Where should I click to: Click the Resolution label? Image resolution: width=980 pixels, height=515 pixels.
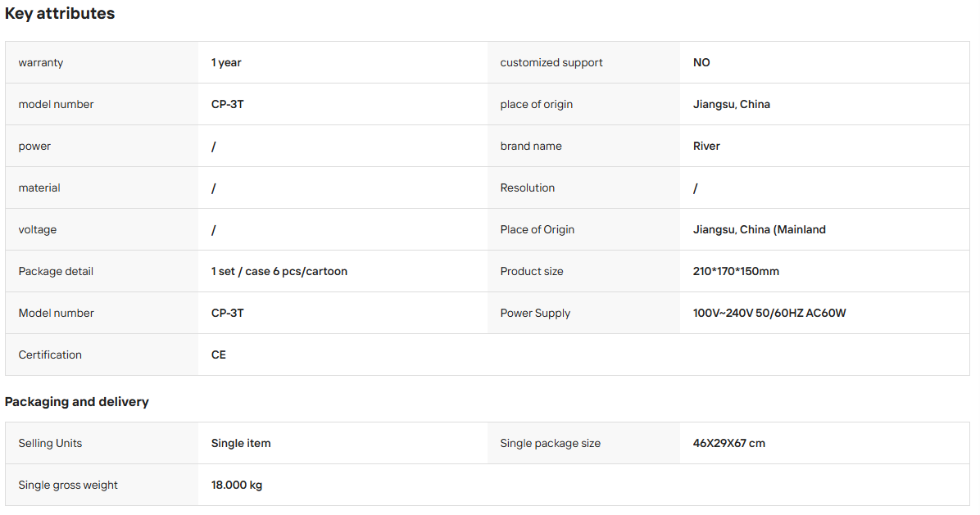(527, 187)
